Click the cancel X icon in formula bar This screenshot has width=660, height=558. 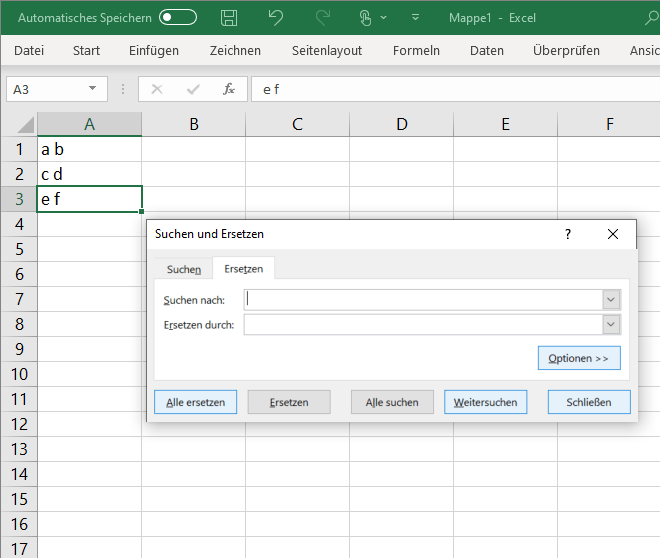[x=156, y=89]
